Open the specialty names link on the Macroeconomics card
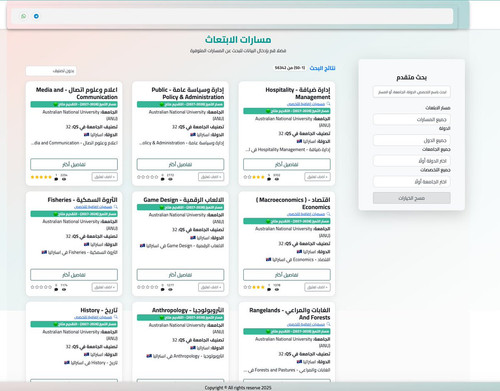 pyautogui.click(x=306, y=214)
